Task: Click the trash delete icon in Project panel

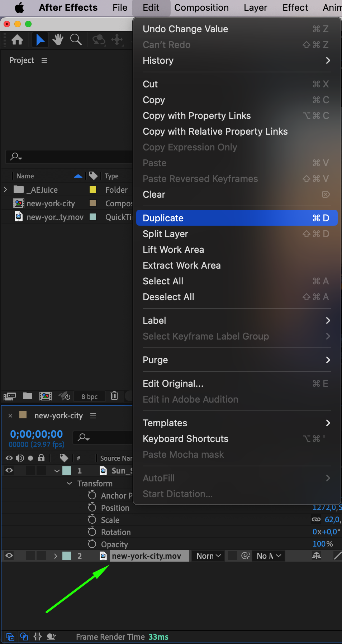Action: 114,396
